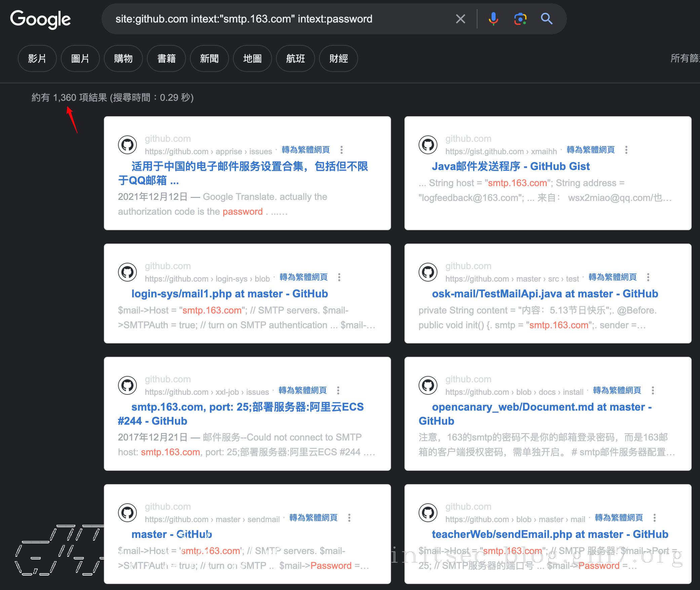Open osk-mail/TestMailApi.java at master result
This screenshot has height=590, width=700.
click(x=545, y=294)
